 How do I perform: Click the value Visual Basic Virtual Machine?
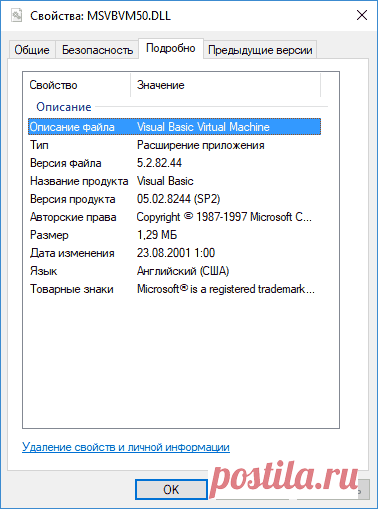(x=203, y=127)
